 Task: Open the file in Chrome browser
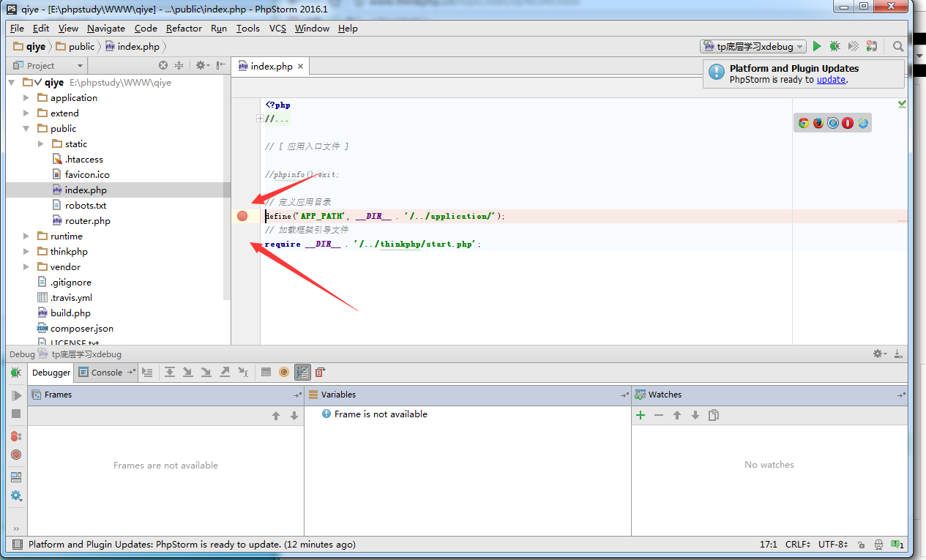click(x=803, y=123)
